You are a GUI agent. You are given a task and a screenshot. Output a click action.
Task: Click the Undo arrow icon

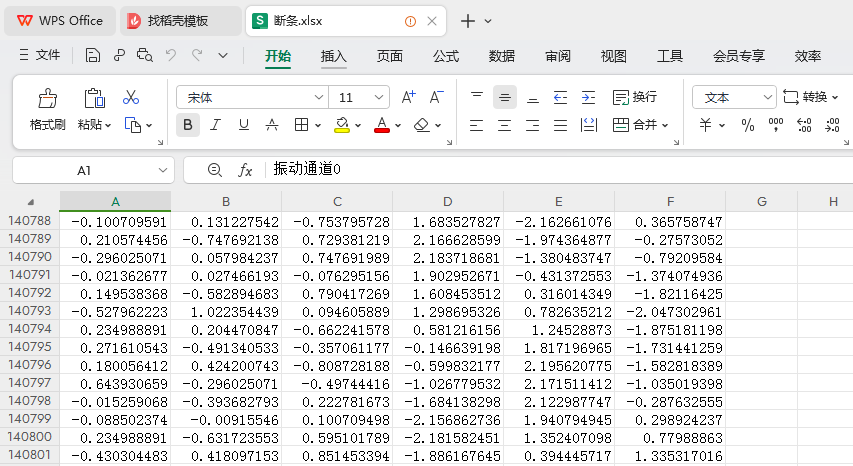pyautogui.click(x=171, y=55)
